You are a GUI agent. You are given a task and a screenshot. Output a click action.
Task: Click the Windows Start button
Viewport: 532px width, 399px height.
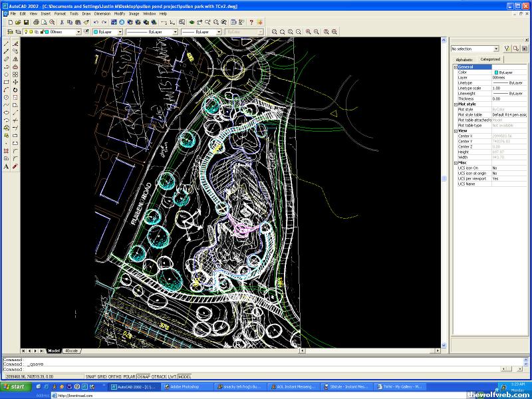[13, 386]
